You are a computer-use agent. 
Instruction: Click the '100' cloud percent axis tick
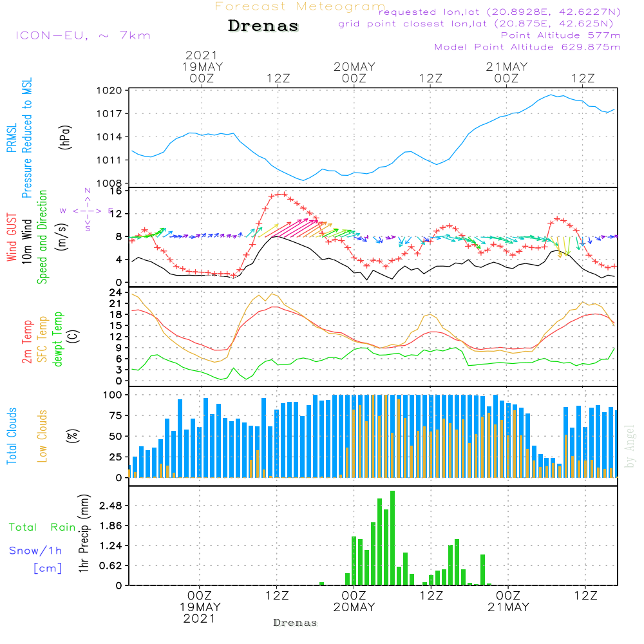pyautogui.click(x=113, y=395)
